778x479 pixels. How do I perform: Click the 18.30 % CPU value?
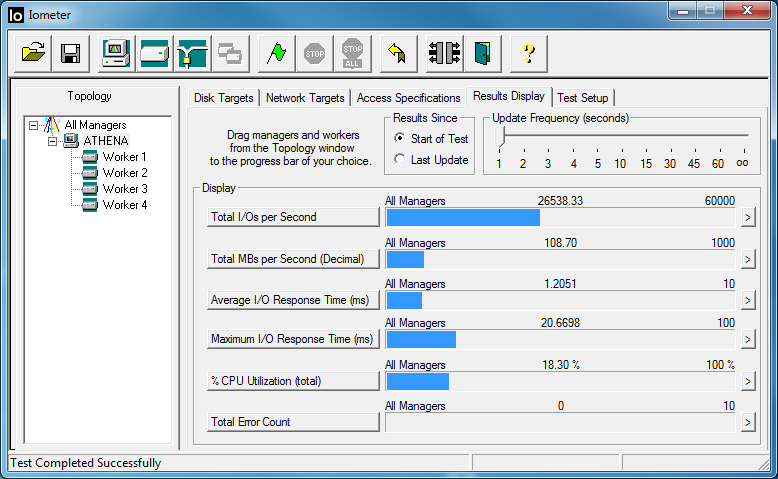[561, 365]
